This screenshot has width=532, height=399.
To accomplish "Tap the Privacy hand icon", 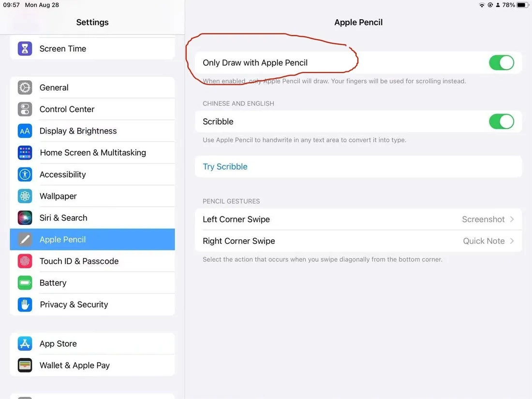I will tap(25, 305).
